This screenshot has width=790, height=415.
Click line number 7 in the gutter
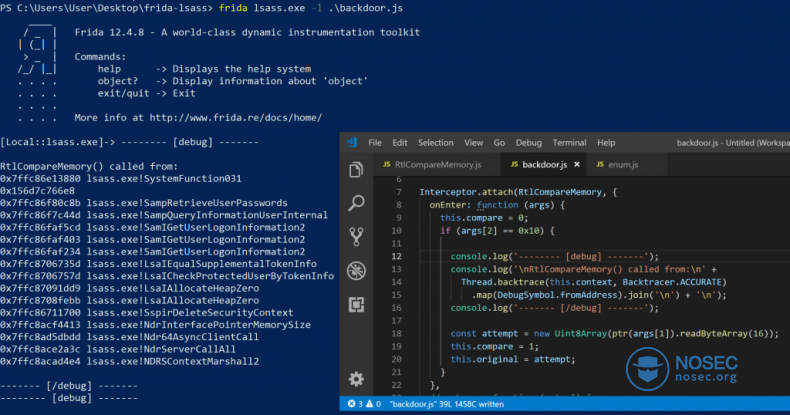[x=399, y=192]
